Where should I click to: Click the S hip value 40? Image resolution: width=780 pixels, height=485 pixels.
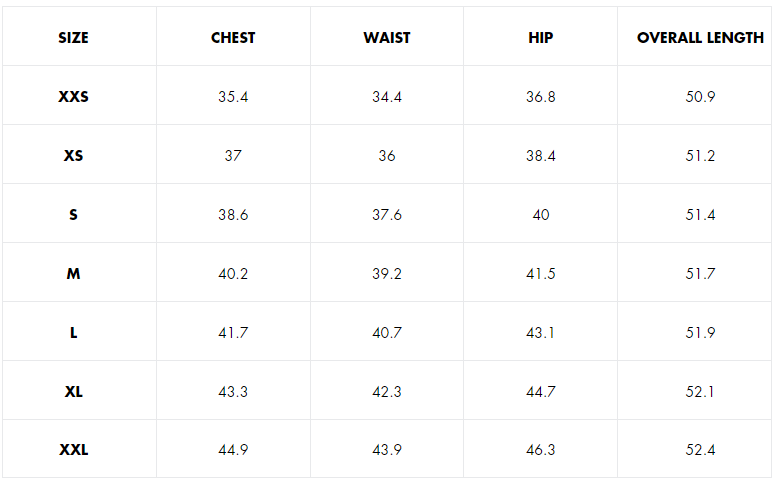tap(541, 215)
